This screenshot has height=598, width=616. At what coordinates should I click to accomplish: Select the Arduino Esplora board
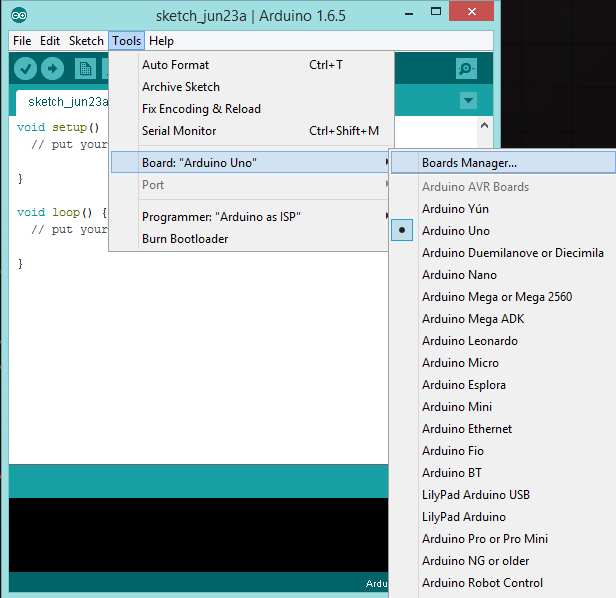click(503, 385)
